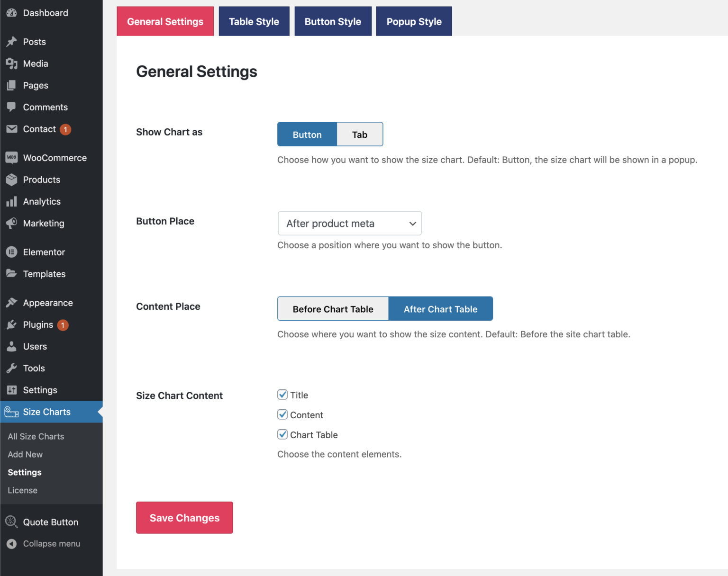Image resolution: width=728 pixels, height=576 pixels.
Task: Uncheck the Title checkbox
Action: (282, 395)
